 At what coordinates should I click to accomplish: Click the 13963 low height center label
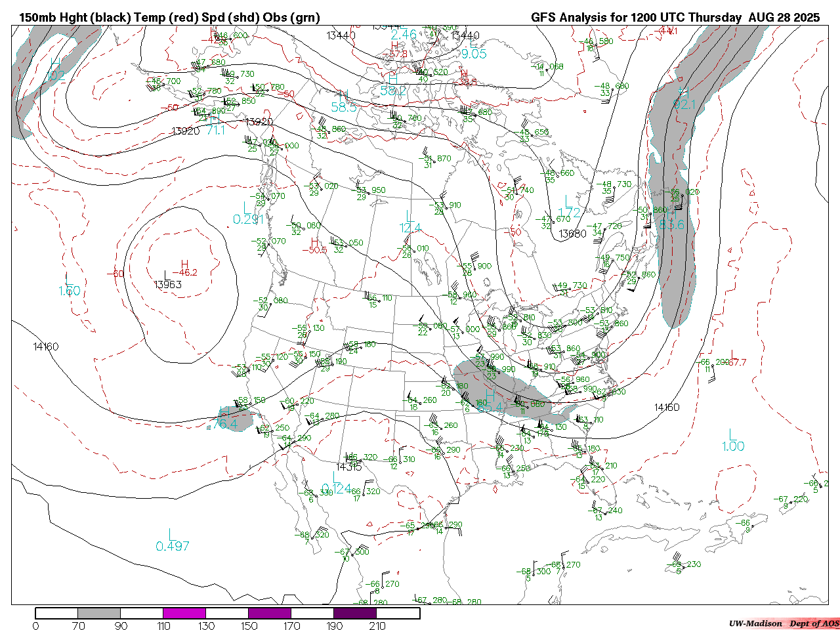coord(167,284)
